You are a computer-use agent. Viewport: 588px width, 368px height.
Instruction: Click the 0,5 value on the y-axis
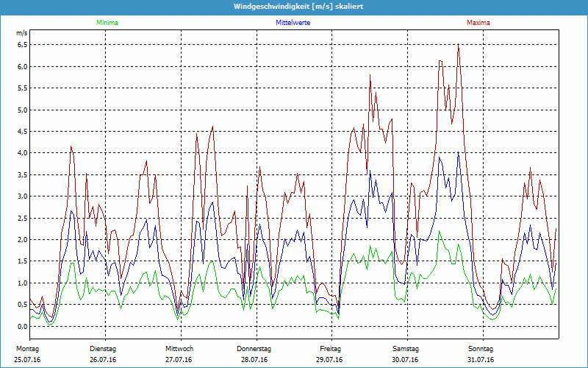pyautogui.click(x=23, y=305)
